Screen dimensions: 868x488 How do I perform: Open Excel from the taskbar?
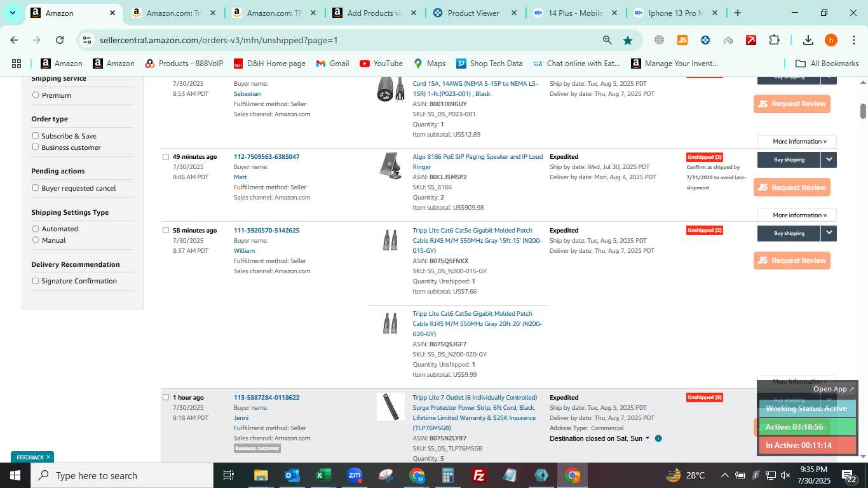323,475
